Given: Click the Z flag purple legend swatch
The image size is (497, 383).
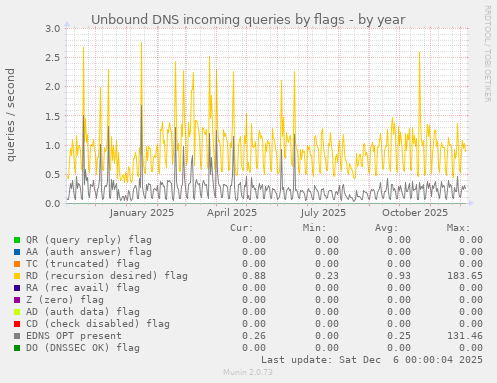Looking at the screenshot, I should (17, 300).
